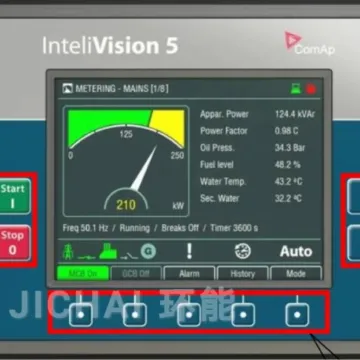Click the green load factory icon
Viewport: 360px width, 360px height.
[108, 251]
